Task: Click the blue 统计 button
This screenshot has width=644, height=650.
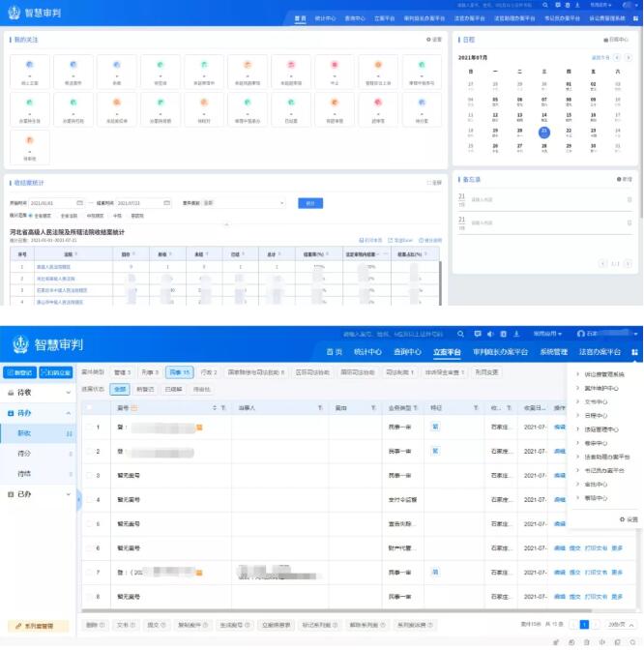Action: [x=310, y=203]
